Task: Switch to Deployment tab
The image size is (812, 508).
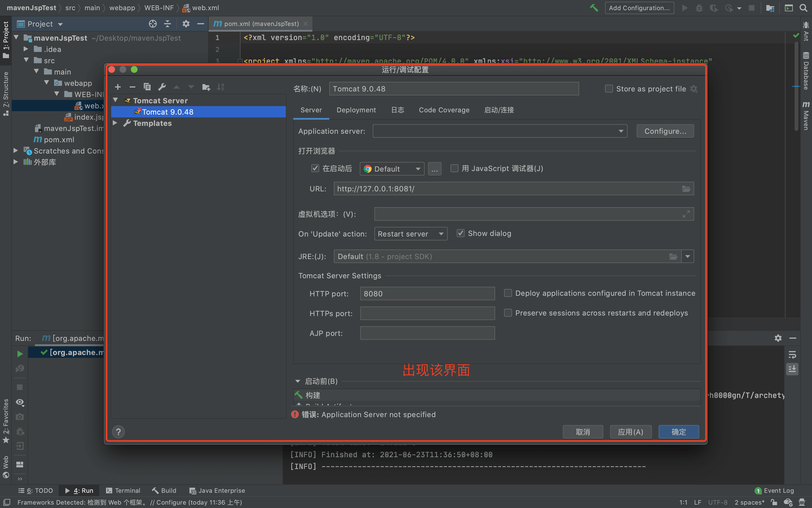Action: [356, 110]
